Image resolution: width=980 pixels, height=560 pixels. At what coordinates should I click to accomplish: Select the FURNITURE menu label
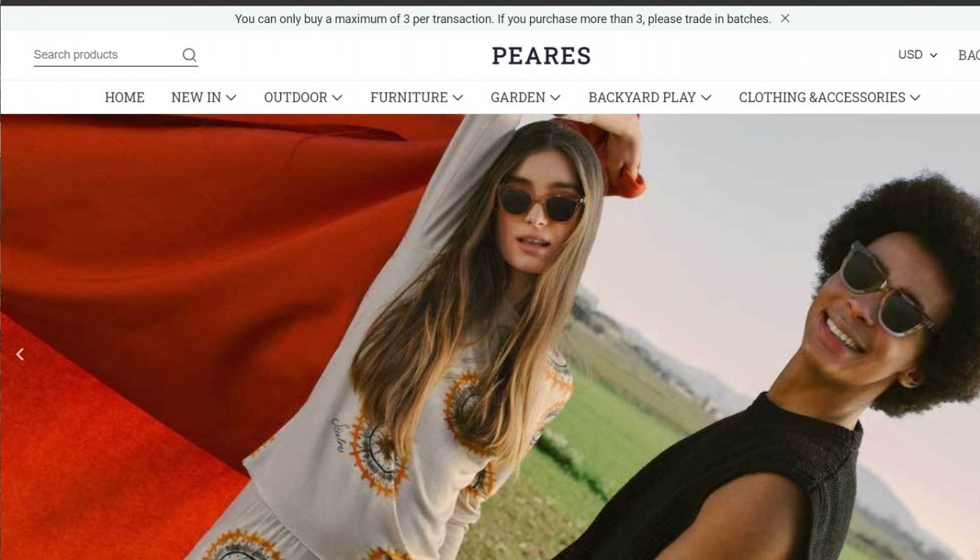tap(409, 97)
